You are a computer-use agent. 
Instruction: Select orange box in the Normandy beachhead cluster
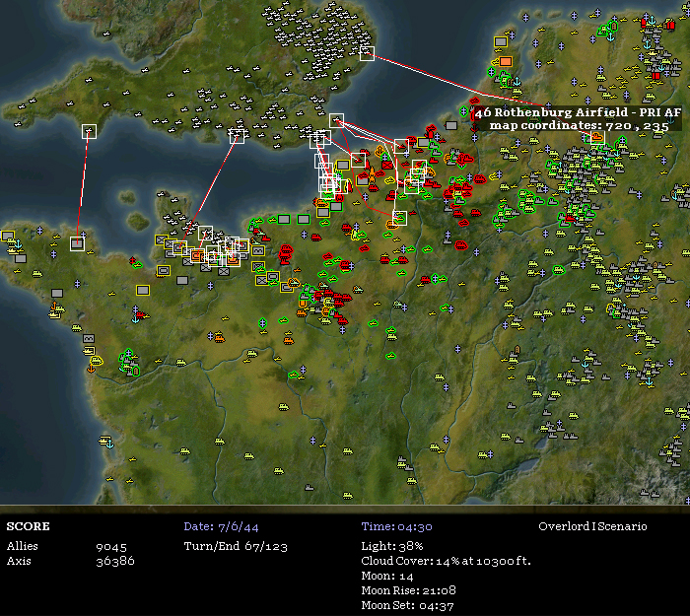(197, 255)
